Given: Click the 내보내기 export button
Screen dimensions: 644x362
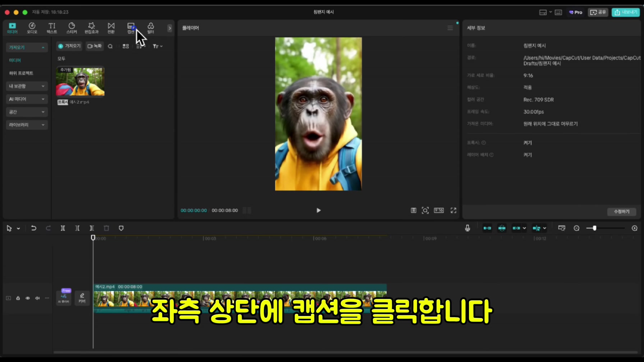Looking at the screenshot, I should (x=626, y=12).
